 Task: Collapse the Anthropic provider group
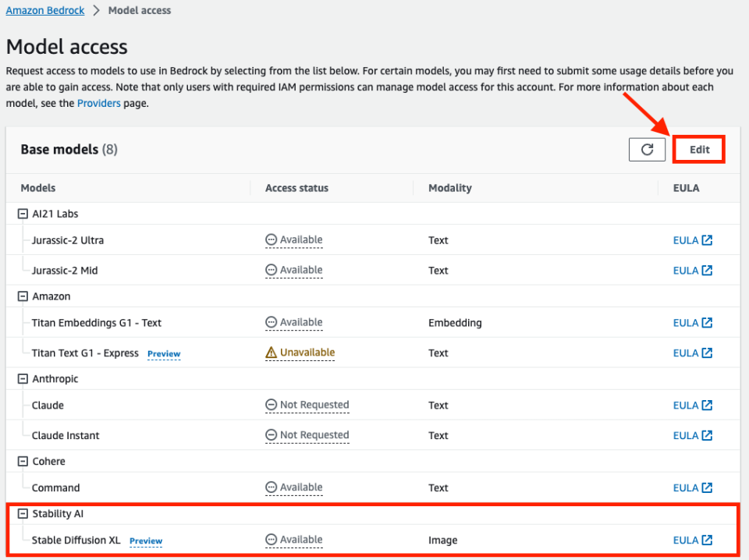click(23, 379)
